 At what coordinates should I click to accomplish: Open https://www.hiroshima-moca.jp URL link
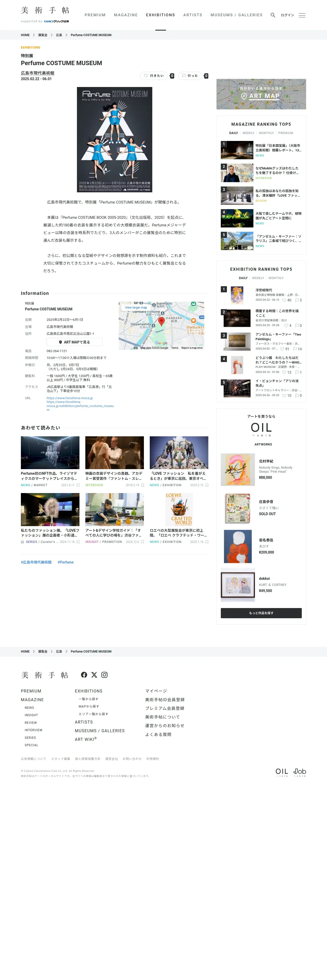click(70, 398)
